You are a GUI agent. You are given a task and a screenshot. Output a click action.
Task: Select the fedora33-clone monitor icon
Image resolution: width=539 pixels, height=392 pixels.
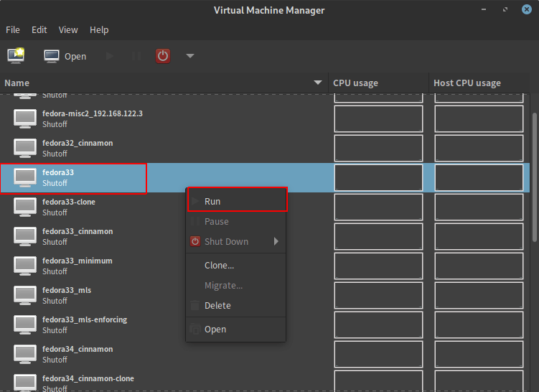pos(25,207)
